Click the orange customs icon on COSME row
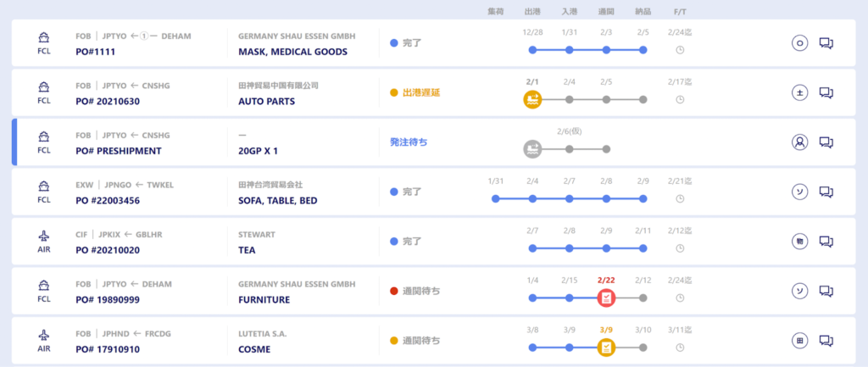The height and width of the screenshot is (367, 868). (606, 348)
